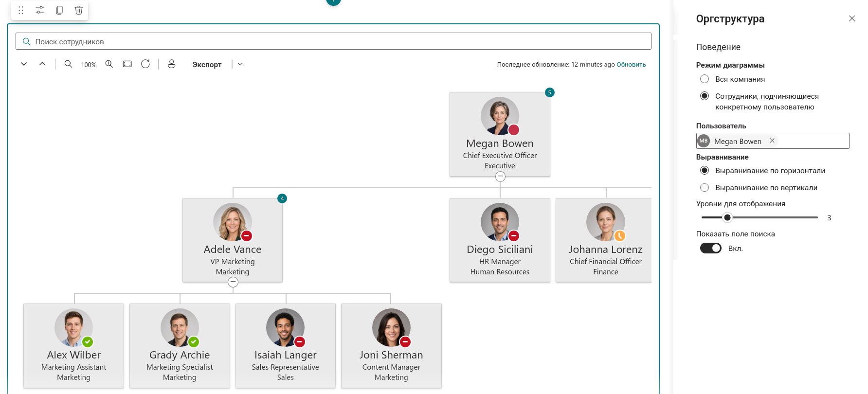Open Diego Siciliani's card
The height and width of the screenshot is (394, 868).
click(x=500, y=240)
